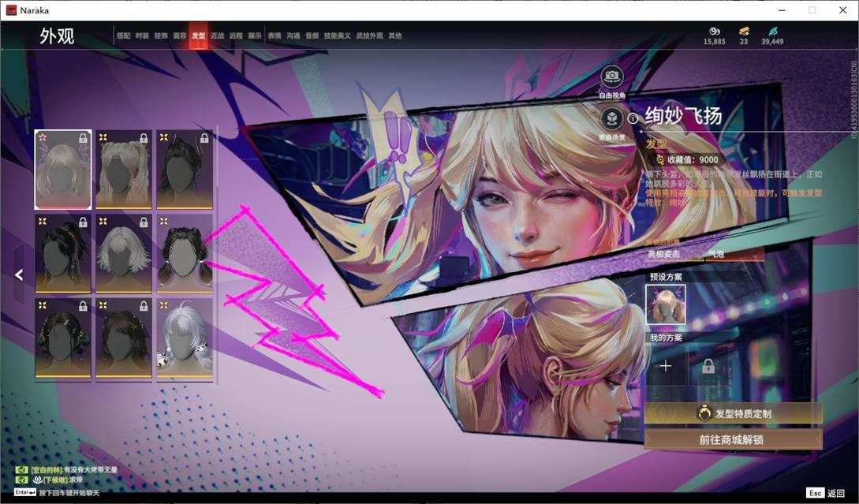Switch to the 挂饰 tab
859x504 pixels.
161,35
